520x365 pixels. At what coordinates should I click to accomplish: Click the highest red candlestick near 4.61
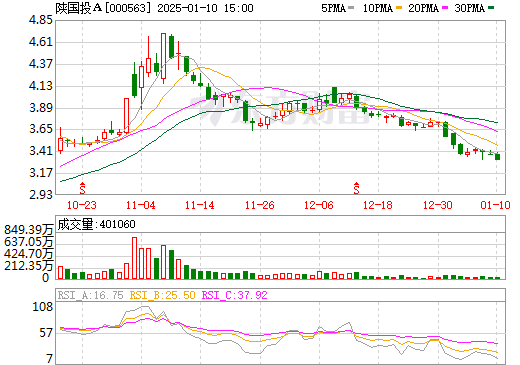[163, 56]
